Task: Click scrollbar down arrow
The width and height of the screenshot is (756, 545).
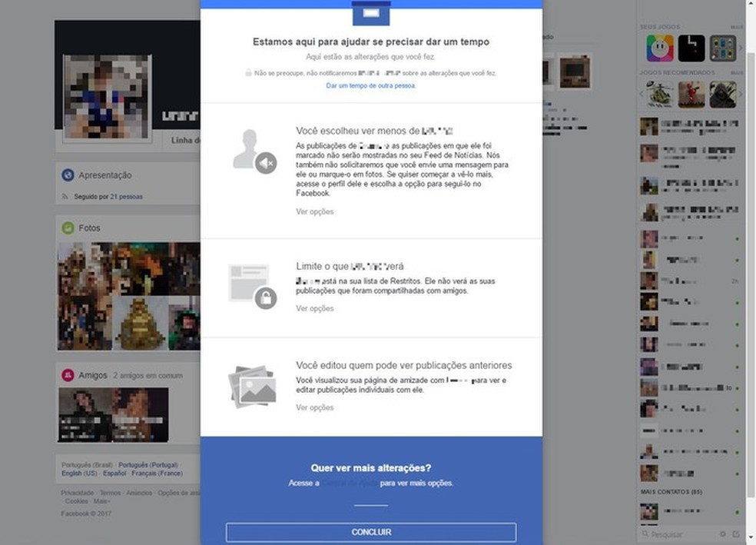Action: click(x=751, y=537)
